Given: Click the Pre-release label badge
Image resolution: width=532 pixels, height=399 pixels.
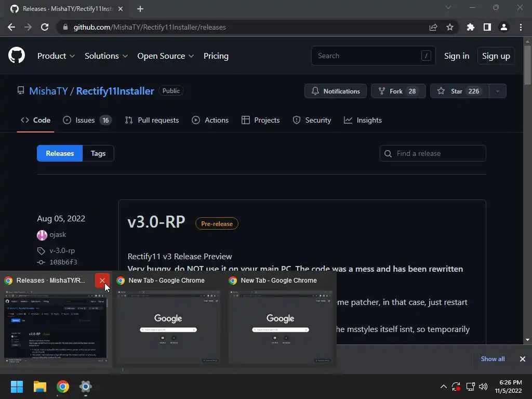Looking at the screenshot, I should 217,223.
